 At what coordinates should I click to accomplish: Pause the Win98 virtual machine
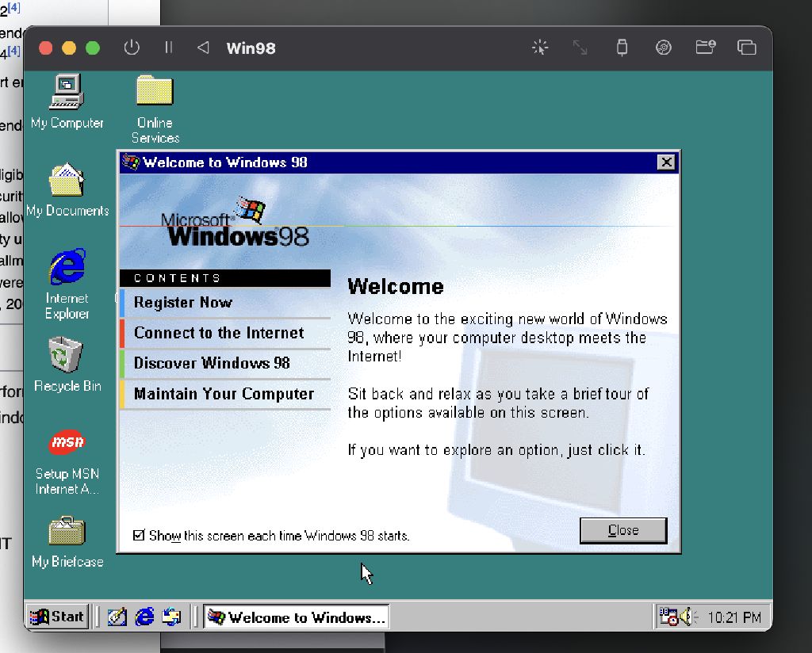pyautogui.click(x=168, y=48)
